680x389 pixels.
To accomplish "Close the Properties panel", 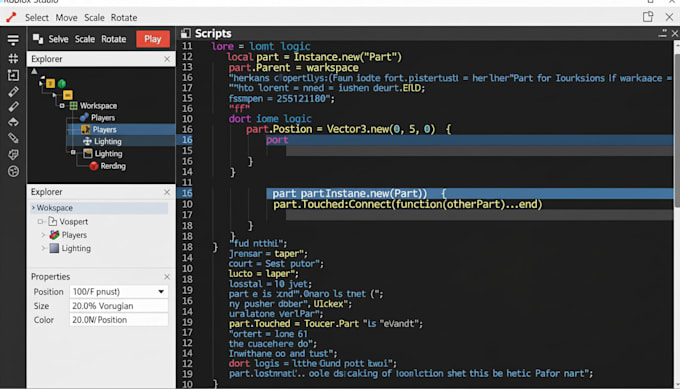I will click(x=167, y=277).
